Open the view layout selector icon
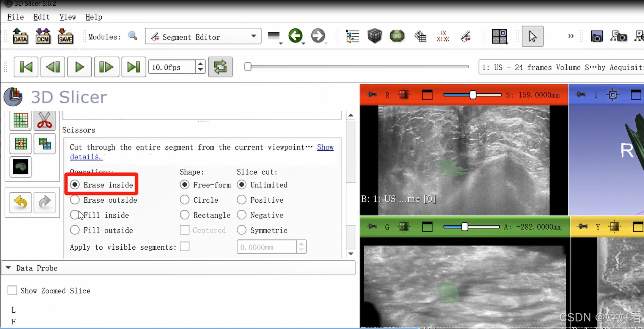The height and width of the screenshot is (329, 644). tap(499, 36)
